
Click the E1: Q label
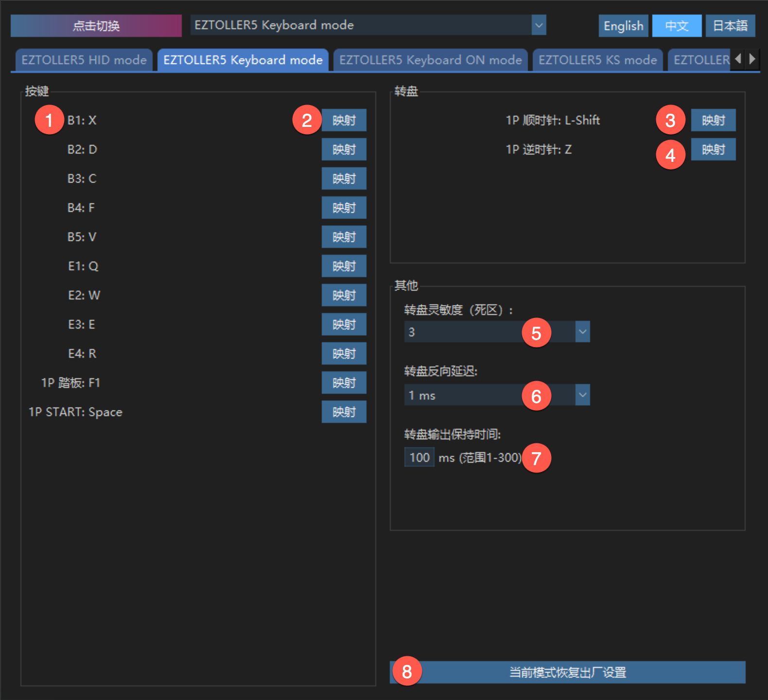(83, 266)
